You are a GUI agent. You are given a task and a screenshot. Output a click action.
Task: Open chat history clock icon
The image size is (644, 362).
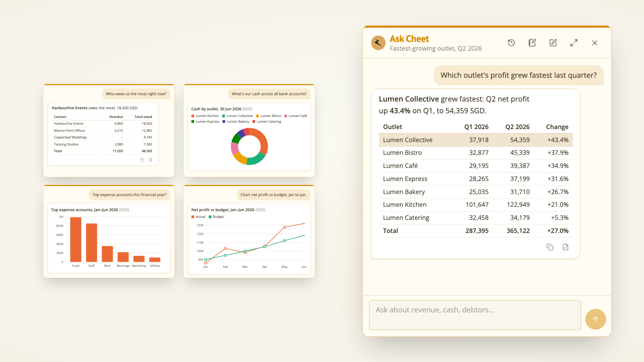pos(511,43)
